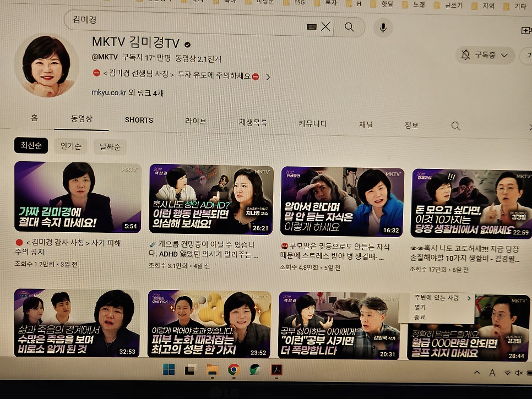This screenshot has height=399, width=532.
Task: Open the 삶과 죽음의 경계에서 thumbnail
Action: [x=77, y=323]
